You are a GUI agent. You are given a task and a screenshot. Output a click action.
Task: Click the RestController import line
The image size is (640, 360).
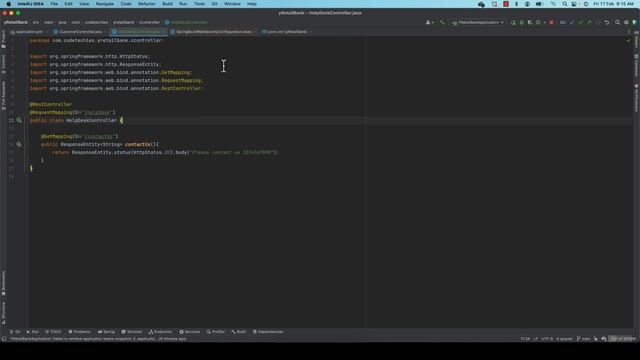point(116,89)
